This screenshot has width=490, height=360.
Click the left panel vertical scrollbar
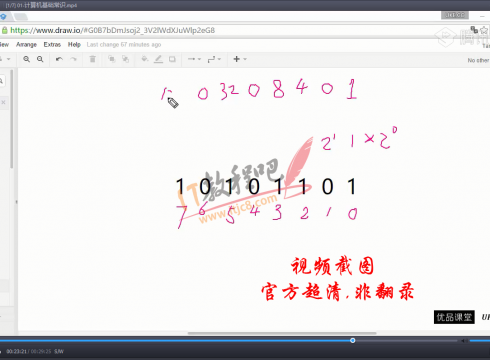point(11,119)
